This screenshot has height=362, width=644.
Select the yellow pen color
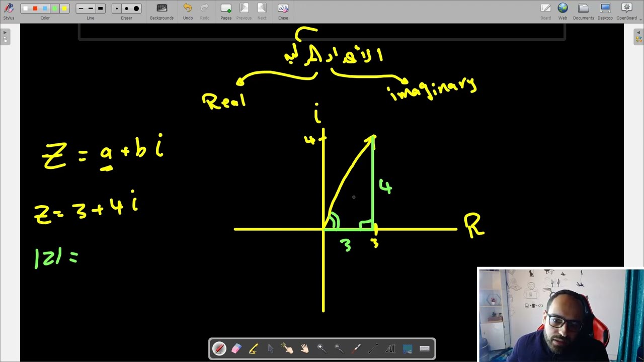[x=64, y=9]
